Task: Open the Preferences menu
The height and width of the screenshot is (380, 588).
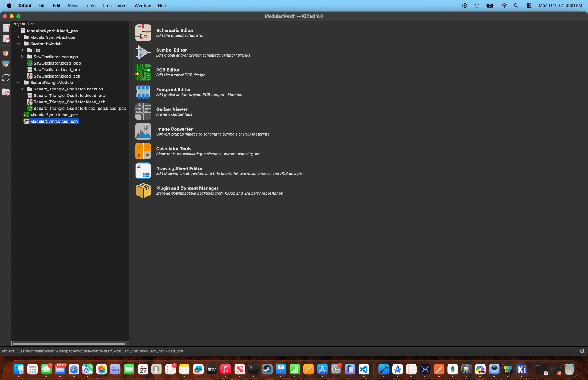Action: (115, 6)
